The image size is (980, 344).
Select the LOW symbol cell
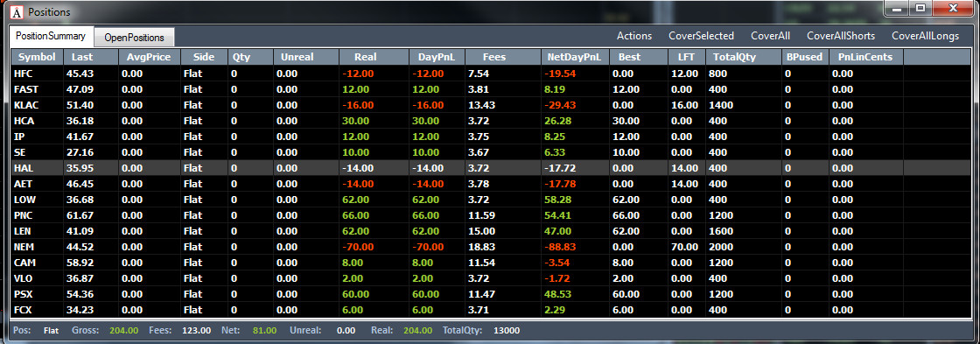(37, 200)
